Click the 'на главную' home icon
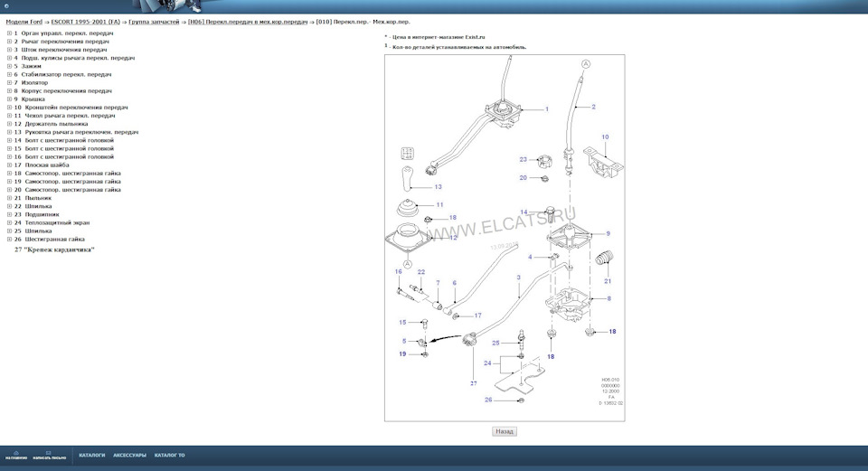 tap(16, 455)
